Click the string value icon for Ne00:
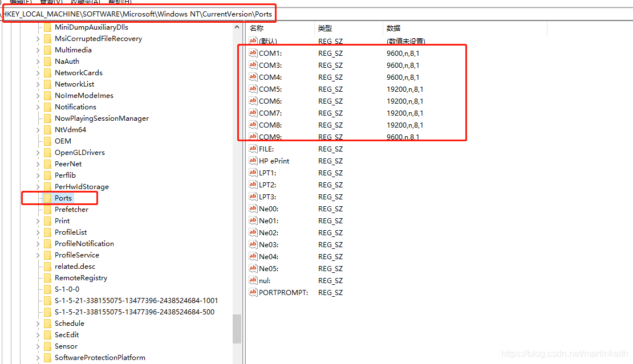The width and height of the screenshot is (633, 364). pos(253,208)
